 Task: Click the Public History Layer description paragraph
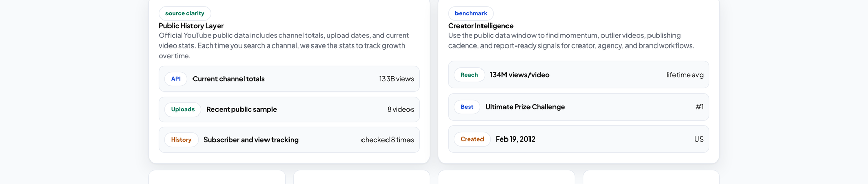coord(284,45)
